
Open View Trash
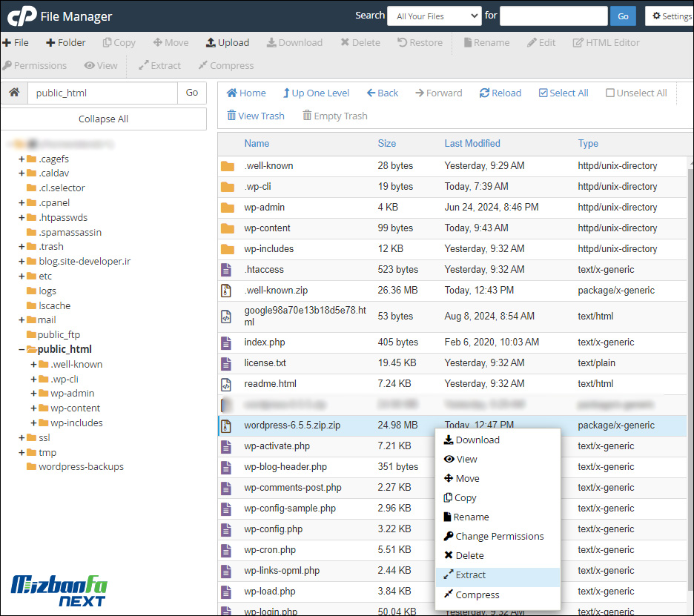click(x=255, y=116)
